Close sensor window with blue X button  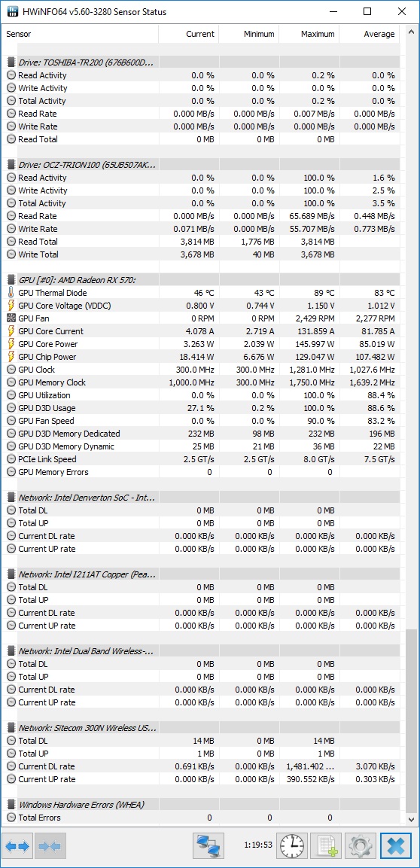[396, 846]
